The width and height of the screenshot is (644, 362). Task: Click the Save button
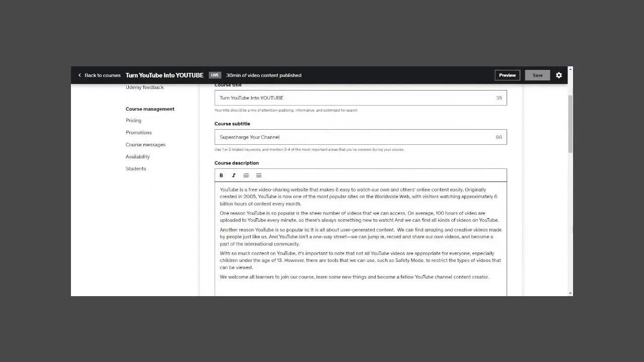[x=537, y=75]
